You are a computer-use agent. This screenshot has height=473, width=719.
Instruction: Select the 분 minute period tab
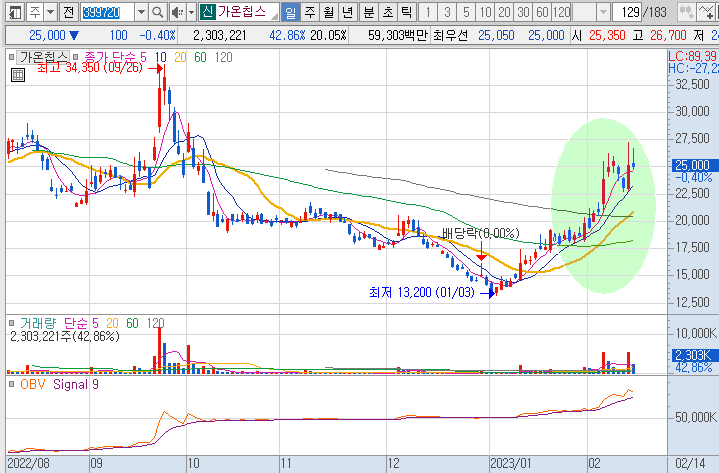pyautogui.click(x=369, y=12)
